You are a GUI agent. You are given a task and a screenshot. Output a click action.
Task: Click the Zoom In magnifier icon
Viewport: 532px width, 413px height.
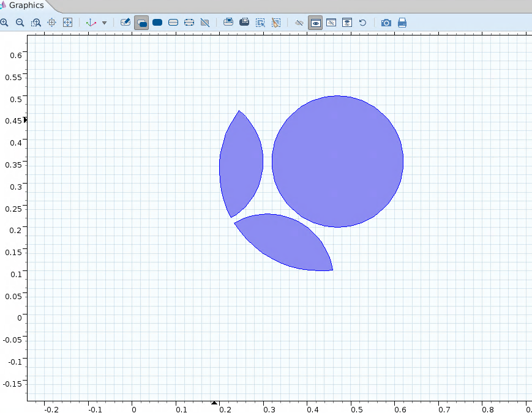pos(4,23)
